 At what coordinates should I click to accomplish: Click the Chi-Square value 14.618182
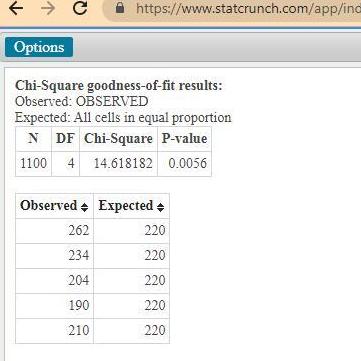[x=118, y=164]
